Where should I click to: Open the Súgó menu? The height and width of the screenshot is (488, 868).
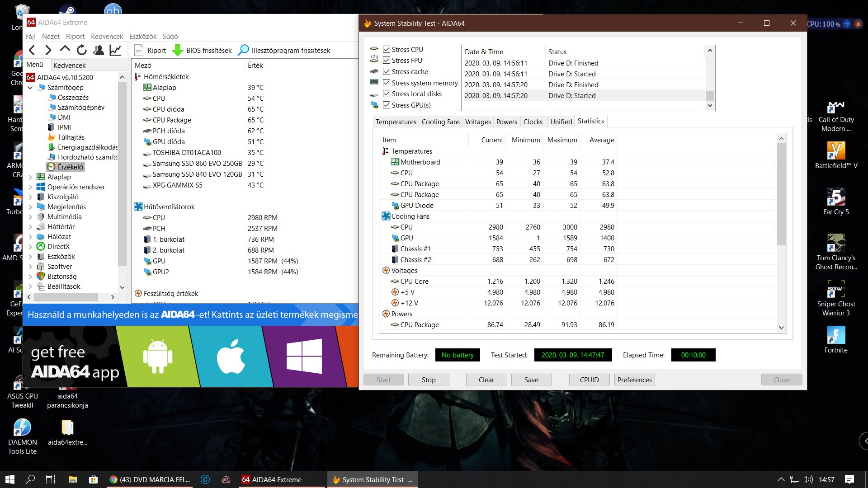pos(170,36)
